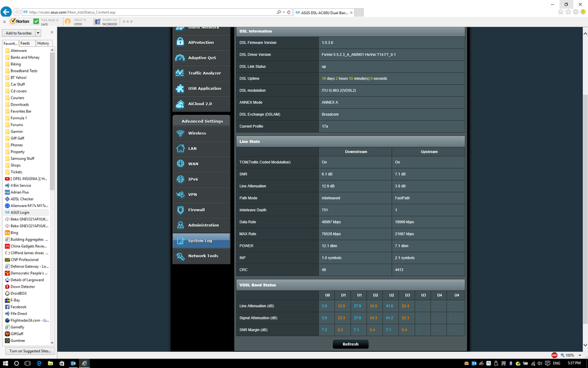Screen dimensions: 588x368
Task: Open browser tools gear icon
Action: (575, 12)
